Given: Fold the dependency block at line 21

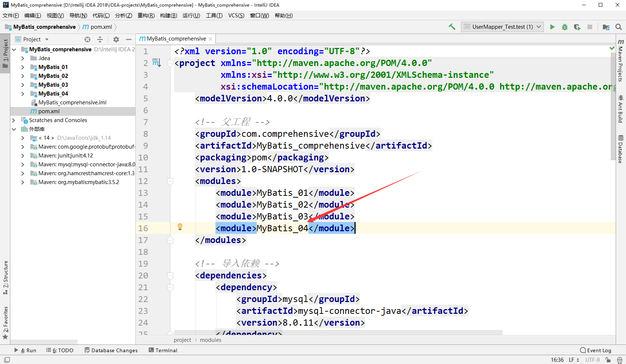Looking at the screenshot, I should (x=170, y=287).
